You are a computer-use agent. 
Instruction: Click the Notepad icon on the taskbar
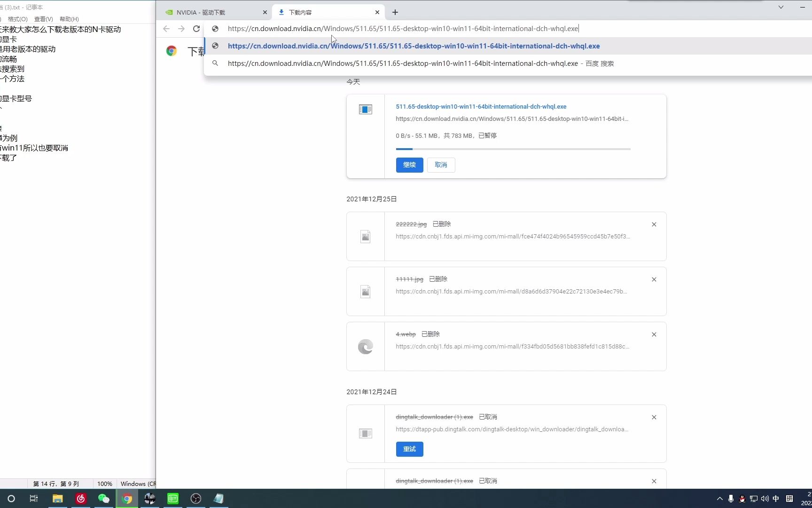point(219,499)
